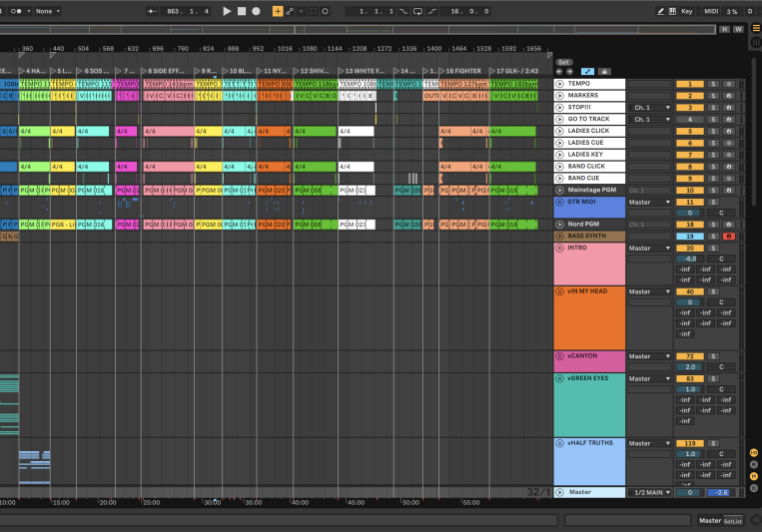Start playback with the Play button
762x532 pixels.
(x=227, y=11)
